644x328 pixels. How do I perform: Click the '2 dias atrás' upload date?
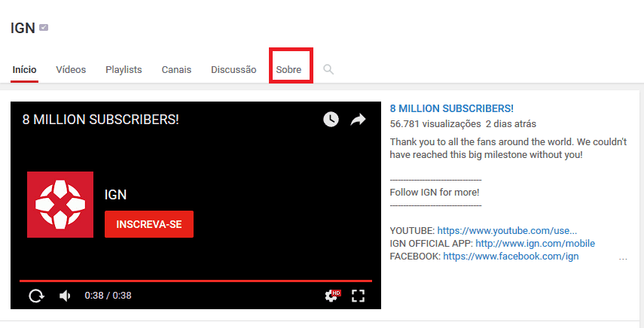pyautogui.click(x=511, y=124)
